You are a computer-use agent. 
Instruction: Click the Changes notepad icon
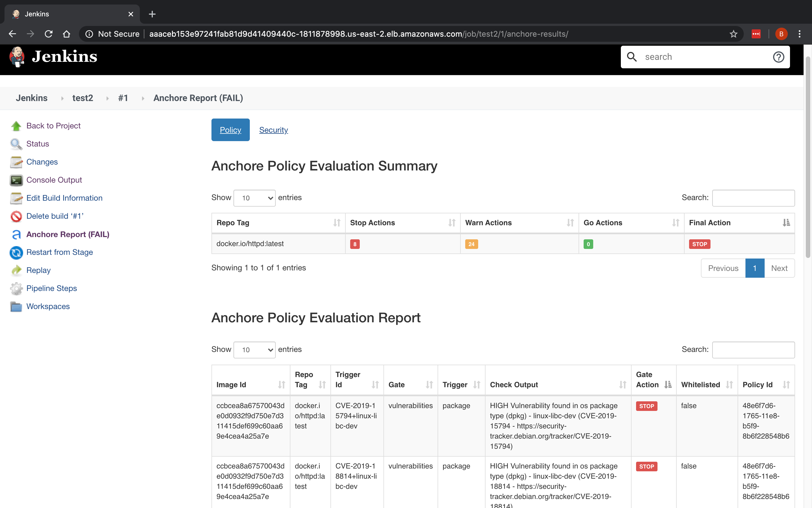[x=16, y=162]
